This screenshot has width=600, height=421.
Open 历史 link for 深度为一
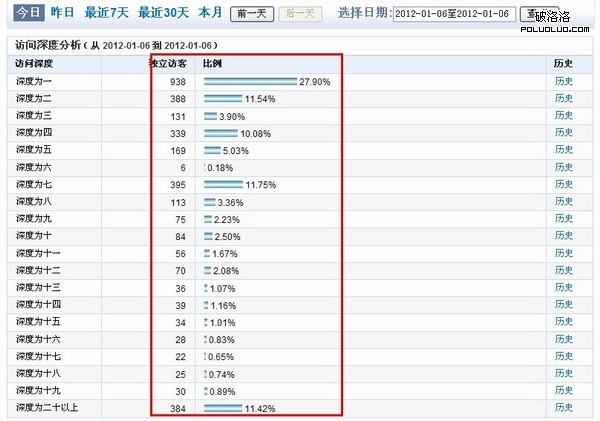(563, 81)
